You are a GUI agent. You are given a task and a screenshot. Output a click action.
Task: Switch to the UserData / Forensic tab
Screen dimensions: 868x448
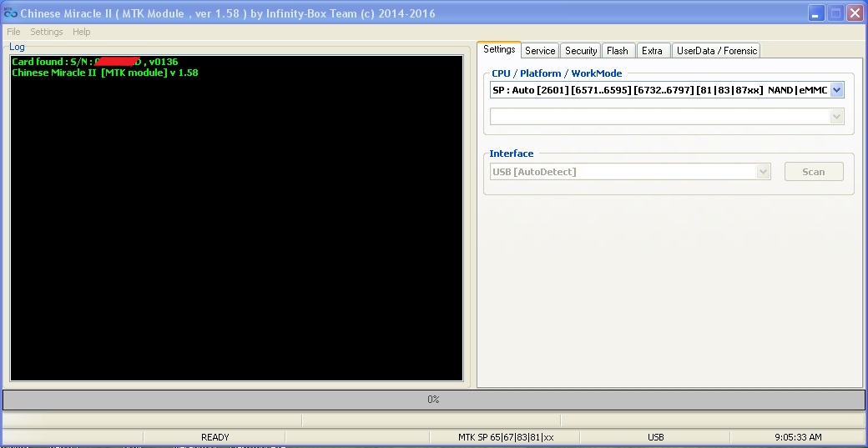716,50
